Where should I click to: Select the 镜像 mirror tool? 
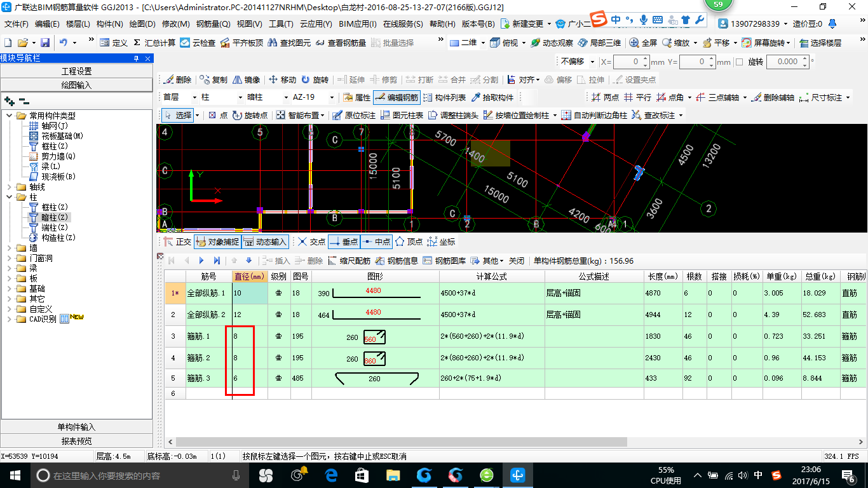[x=247, y=79]
